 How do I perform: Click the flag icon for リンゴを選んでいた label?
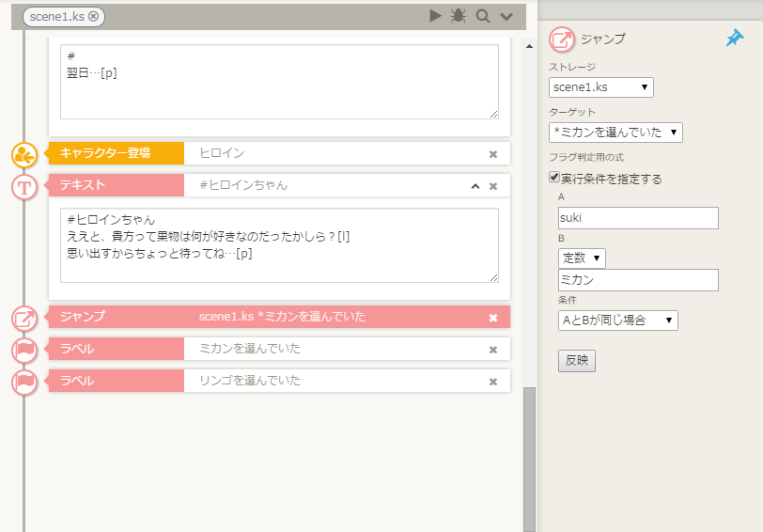(x=24, y=383)
